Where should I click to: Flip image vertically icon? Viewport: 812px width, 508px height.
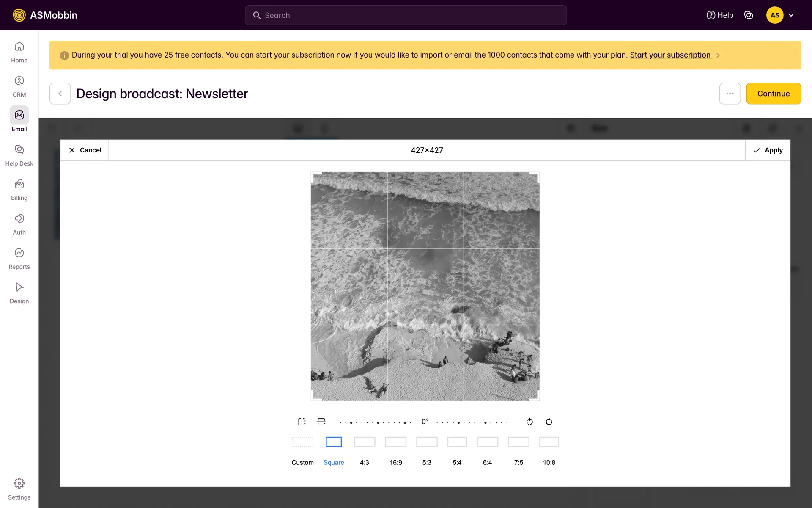pos(321,422)
